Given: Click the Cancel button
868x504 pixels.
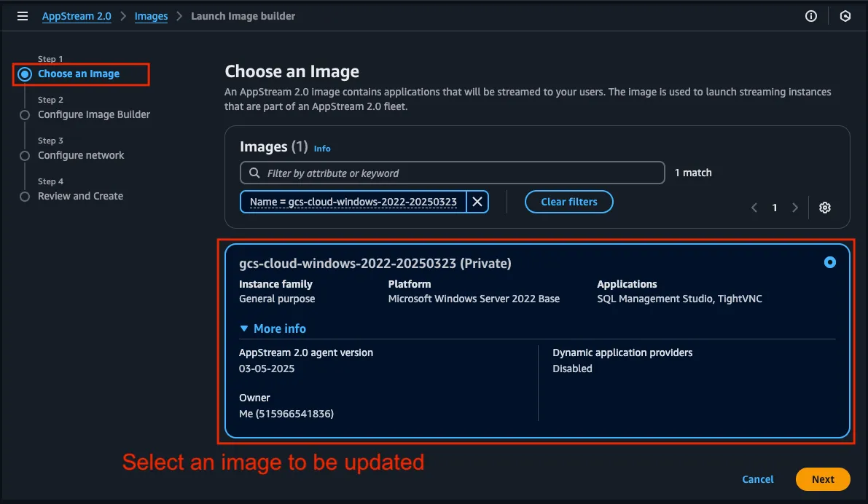Looking at the screenshot, I should 758,479.
